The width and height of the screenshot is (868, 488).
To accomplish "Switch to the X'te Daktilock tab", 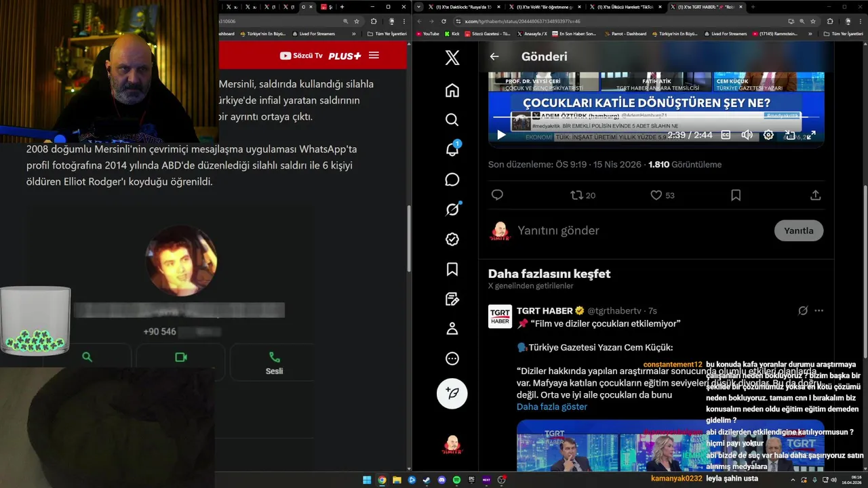I will tap(465, 7).
